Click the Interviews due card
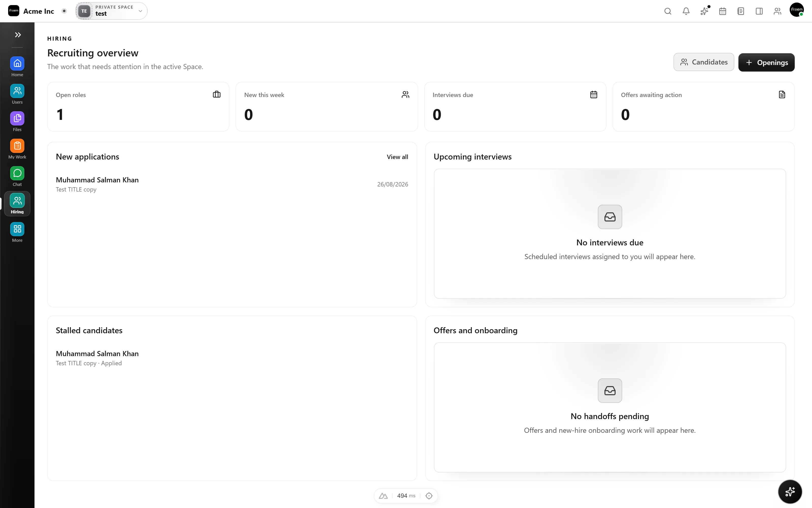Image resolution: width=812 pixels, height=508 pixels. tap(515, 106)
